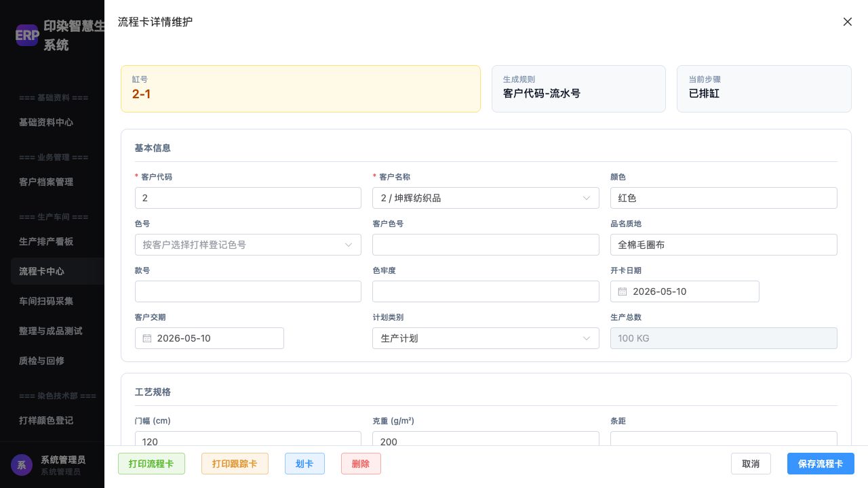Click the 划卡 button
This screenshot has width=868, height=488.
[304, 464]
